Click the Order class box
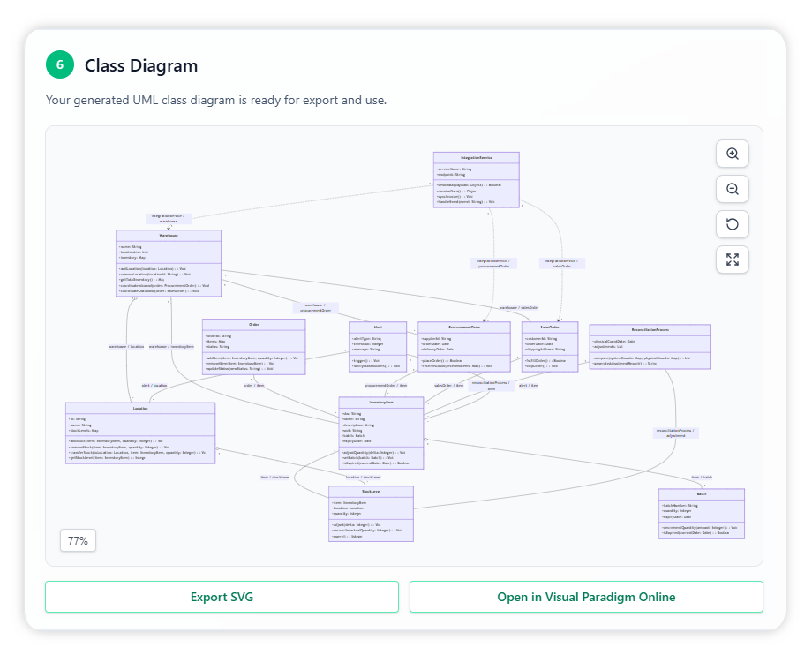Viewport: 812px width, 655px height. tap(253, 347)
